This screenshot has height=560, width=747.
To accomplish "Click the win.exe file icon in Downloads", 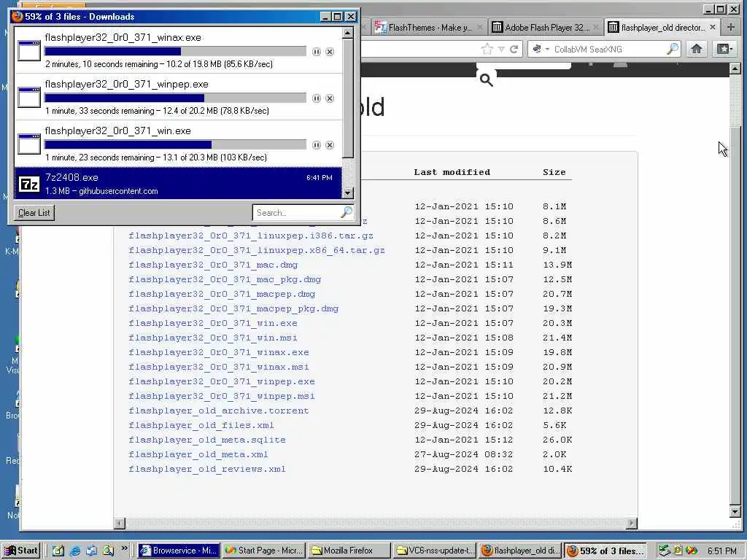I will click(29, 144).
